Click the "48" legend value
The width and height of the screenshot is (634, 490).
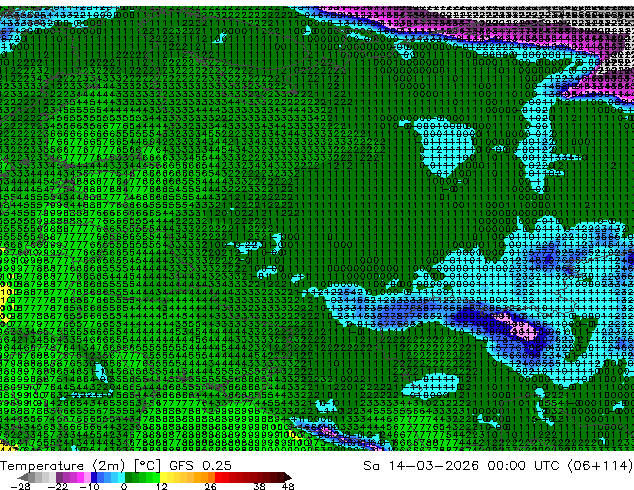[288, 486]
